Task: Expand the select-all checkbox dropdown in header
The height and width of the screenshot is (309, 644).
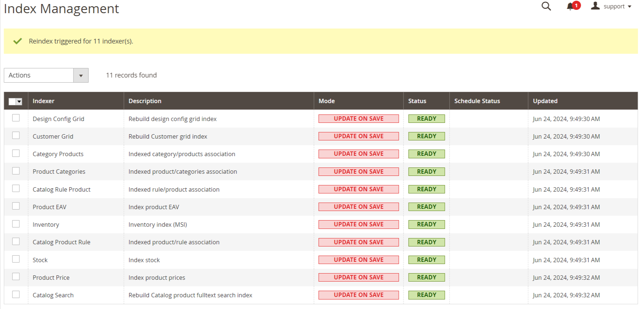Action: 19,102
